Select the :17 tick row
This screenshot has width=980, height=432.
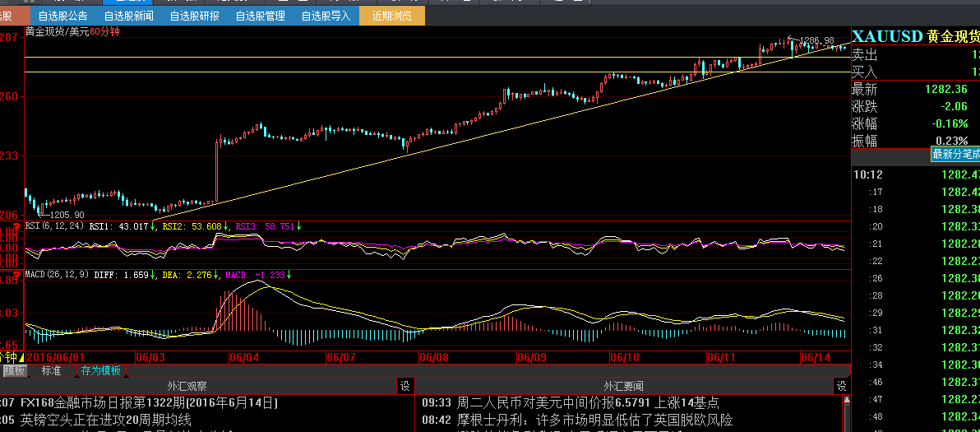pos(916,191)
